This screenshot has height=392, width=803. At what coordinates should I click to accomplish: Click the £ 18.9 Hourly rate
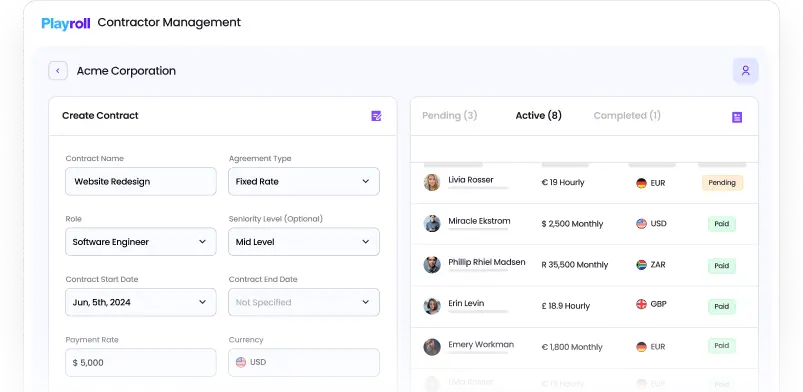tap(565, 306)
